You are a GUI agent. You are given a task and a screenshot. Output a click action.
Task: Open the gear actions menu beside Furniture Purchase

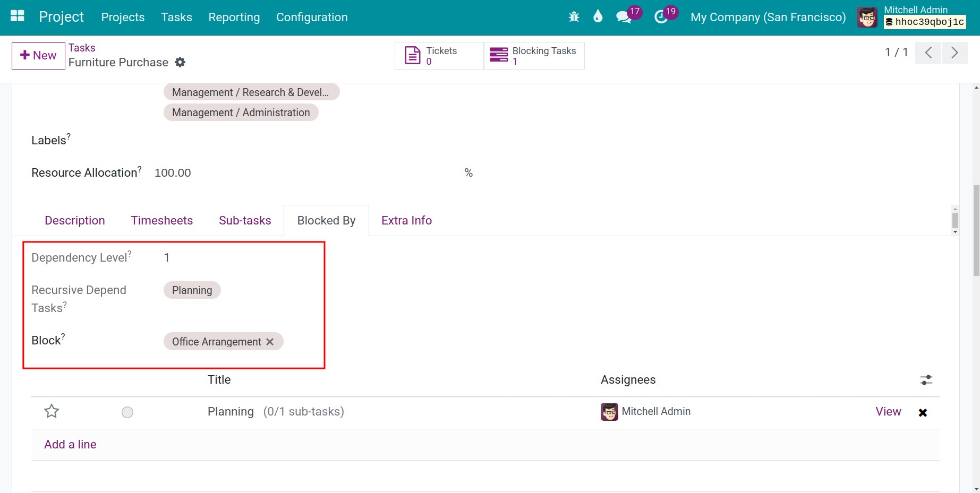pos(180,62)
